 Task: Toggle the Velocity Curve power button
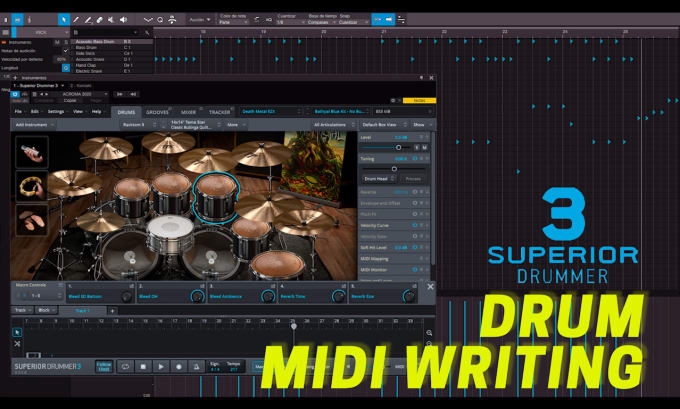(415, 225)
